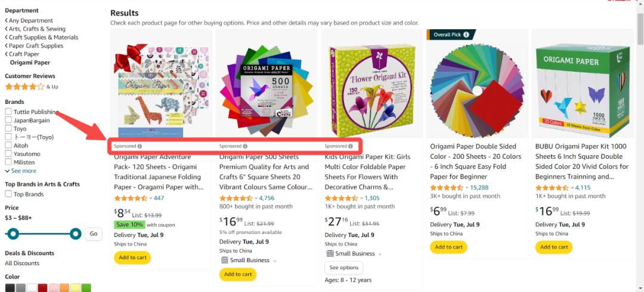Open rating breakdown arrow for Origami Paper Adventure Pack
Viewport: 644px width, 292px height.
coord(151,198)
